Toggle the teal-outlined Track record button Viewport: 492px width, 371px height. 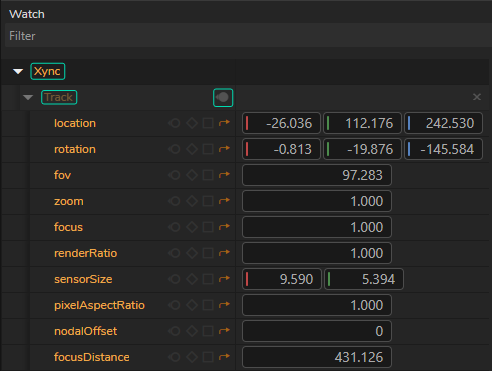223,97
